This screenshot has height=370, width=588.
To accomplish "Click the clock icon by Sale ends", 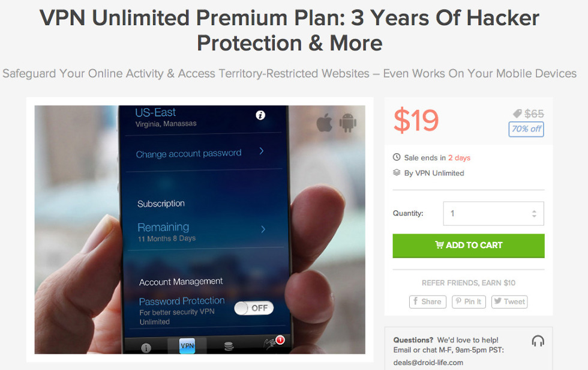I will click(397, 157).
